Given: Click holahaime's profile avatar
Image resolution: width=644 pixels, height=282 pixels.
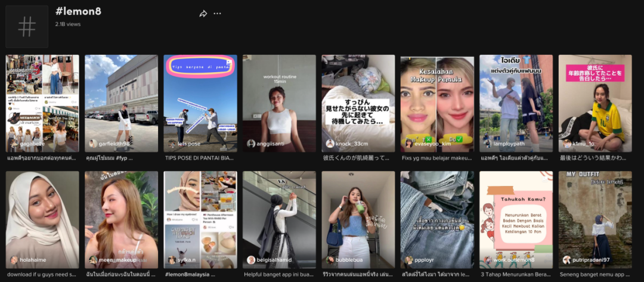Looking at the screenshot, I should 14,260.
